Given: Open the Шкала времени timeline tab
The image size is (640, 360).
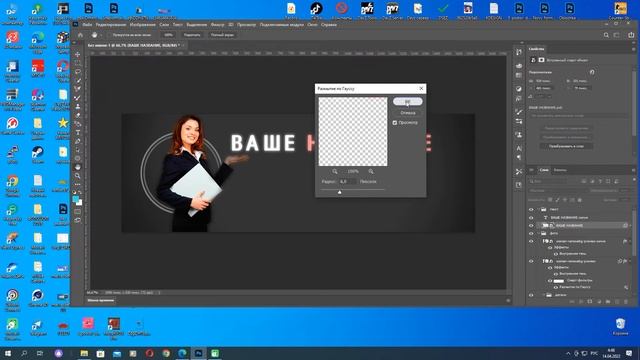Looking at the screenshot, I should pos(100,300).
